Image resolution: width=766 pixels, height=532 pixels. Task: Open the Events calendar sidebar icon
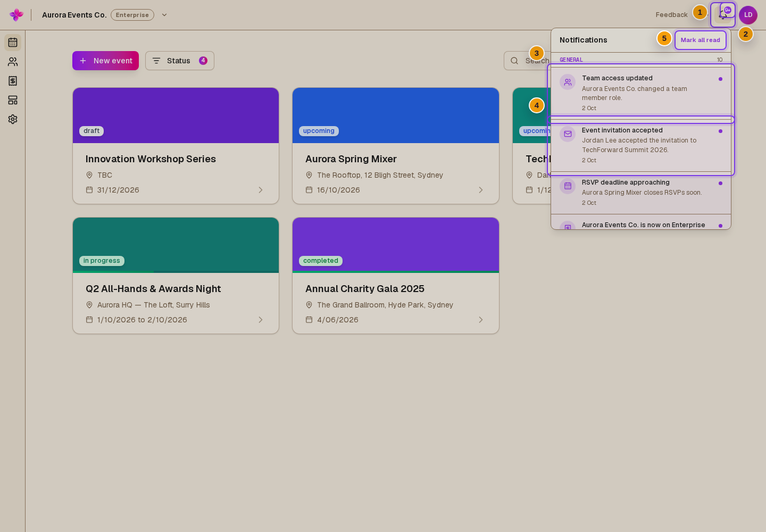[x=13, y=43]
